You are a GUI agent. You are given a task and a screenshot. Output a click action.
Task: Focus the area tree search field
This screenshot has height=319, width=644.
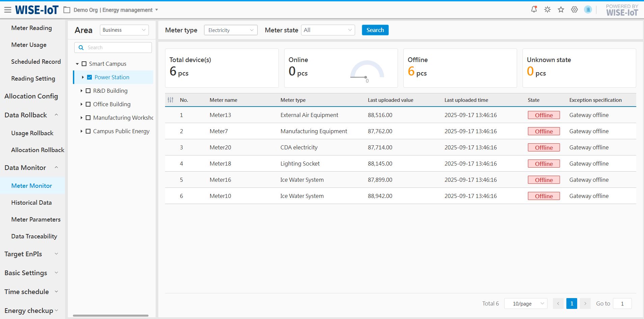(116, 48)
